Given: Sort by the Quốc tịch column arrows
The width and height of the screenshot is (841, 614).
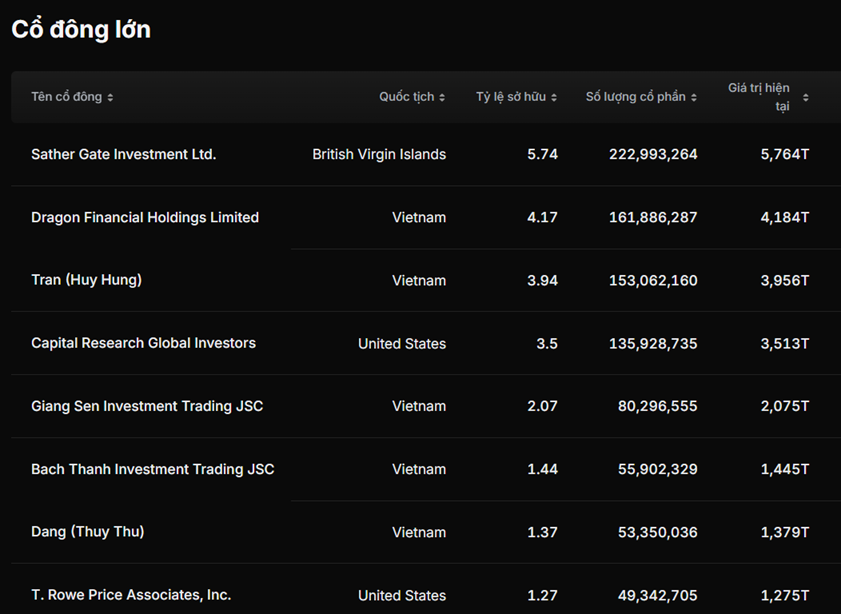Looking at the screenshot, I should click(x=442, y=97).
